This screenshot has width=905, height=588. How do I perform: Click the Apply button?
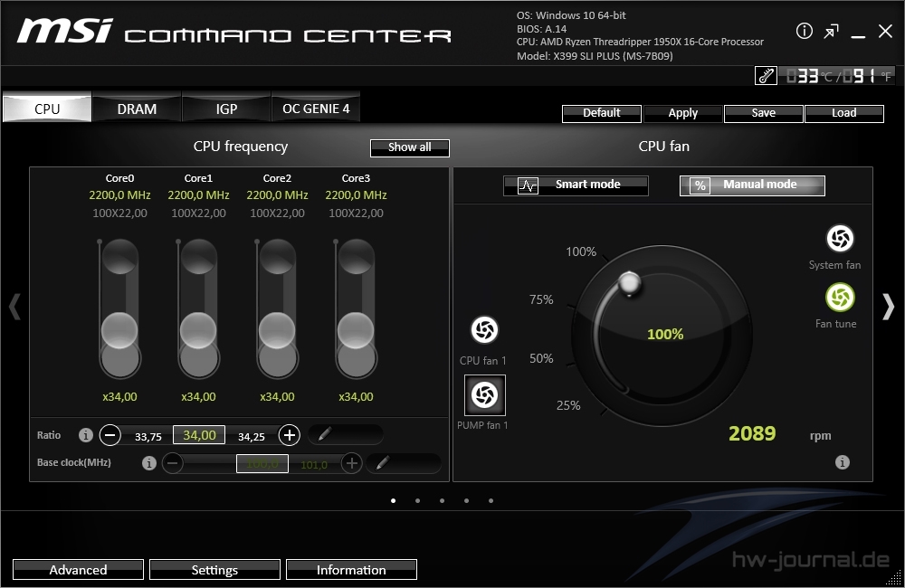[x=682, y=113]
